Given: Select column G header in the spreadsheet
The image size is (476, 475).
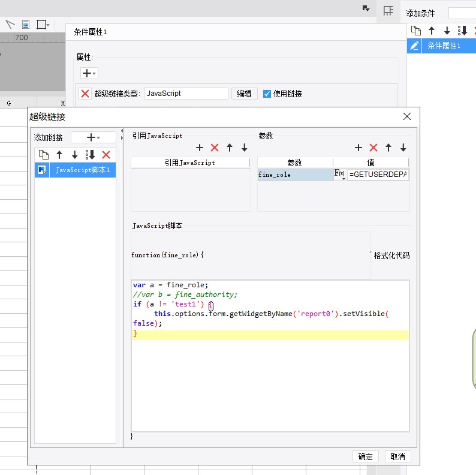Looking at the screenshot, I should [x=9, y=103].
